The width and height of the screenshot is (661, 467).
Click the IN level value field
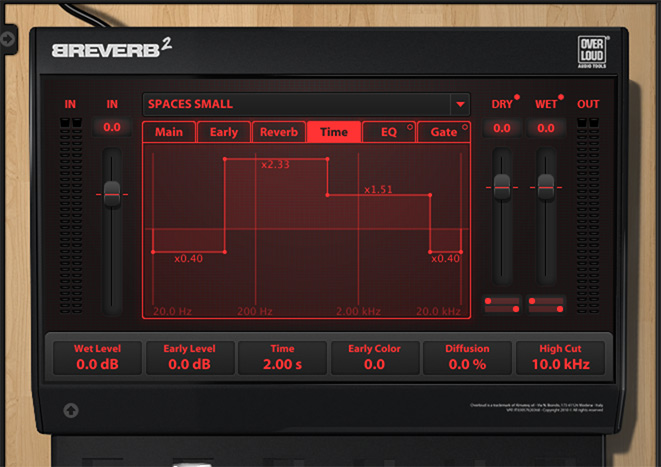coord(112,127)
